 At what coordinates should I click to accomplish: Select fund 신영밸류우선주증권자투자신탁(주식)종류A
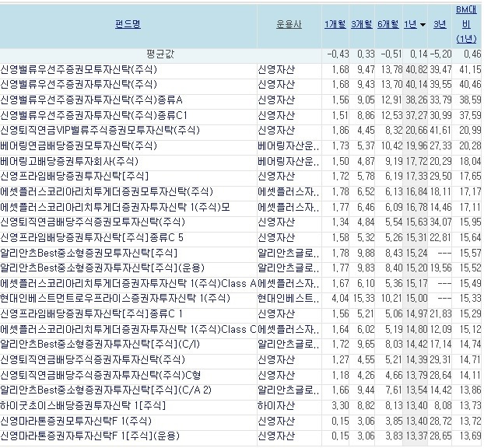click(x=91, y=100)
